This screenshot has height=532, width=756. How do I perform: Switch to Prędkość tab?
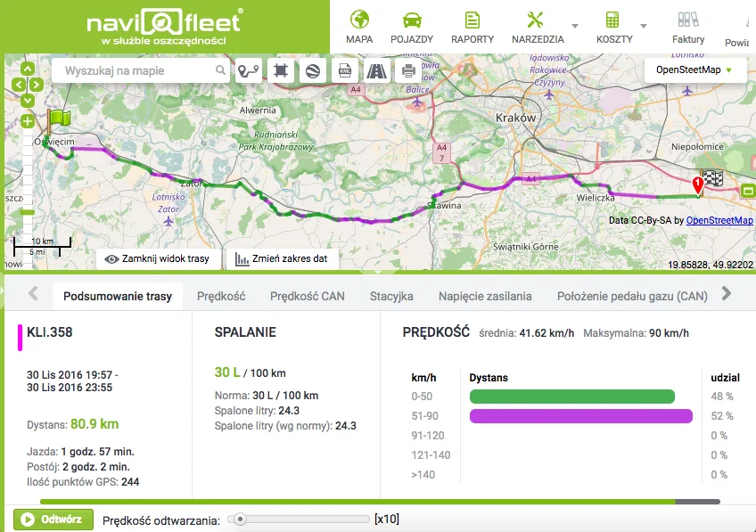221,296
